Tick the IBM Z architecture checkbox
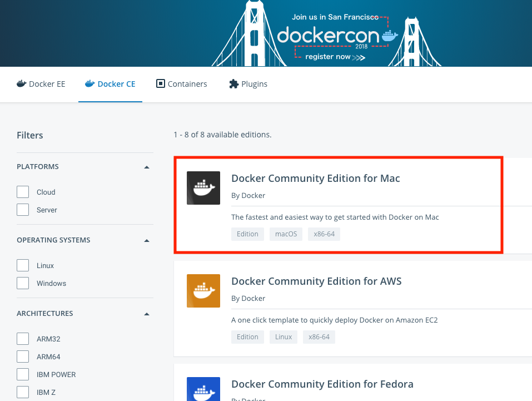 [x=23, y=392]
